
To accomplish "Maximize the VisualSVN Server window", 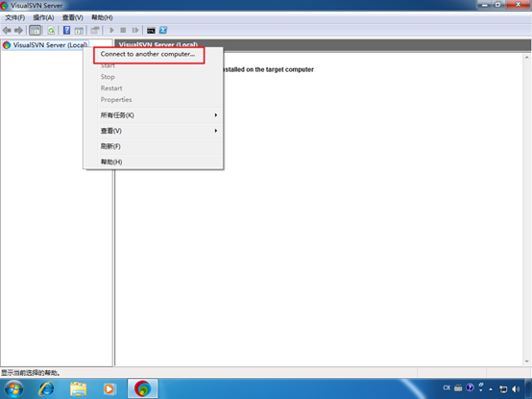I will point(497,5).
